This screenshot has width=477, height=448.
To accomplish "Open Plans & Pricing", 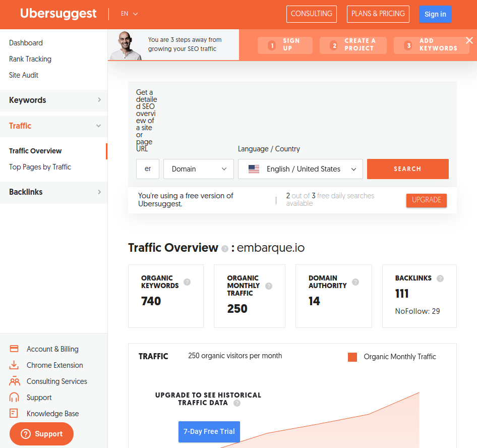I will (378, 14).
